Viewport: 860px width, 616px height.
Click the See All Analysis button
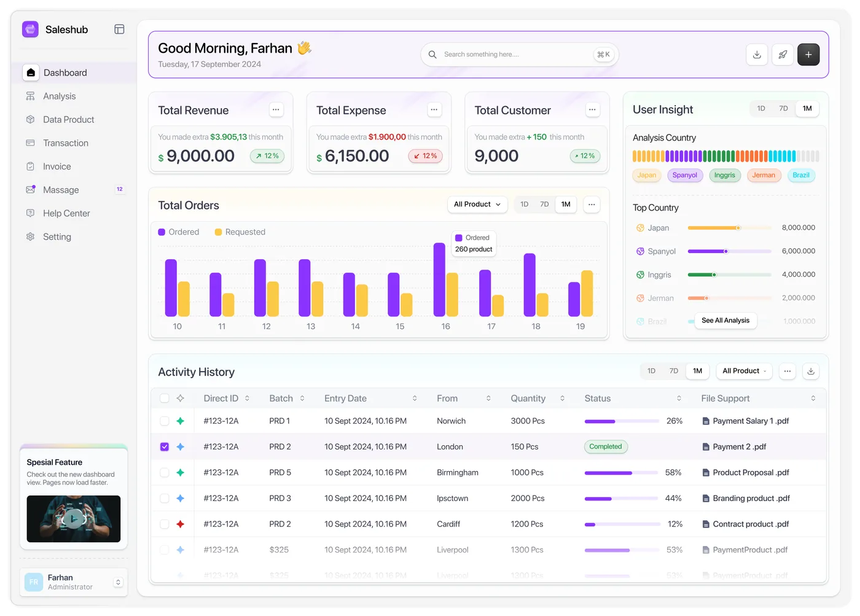pyautogui.click(x=725, y=321)
